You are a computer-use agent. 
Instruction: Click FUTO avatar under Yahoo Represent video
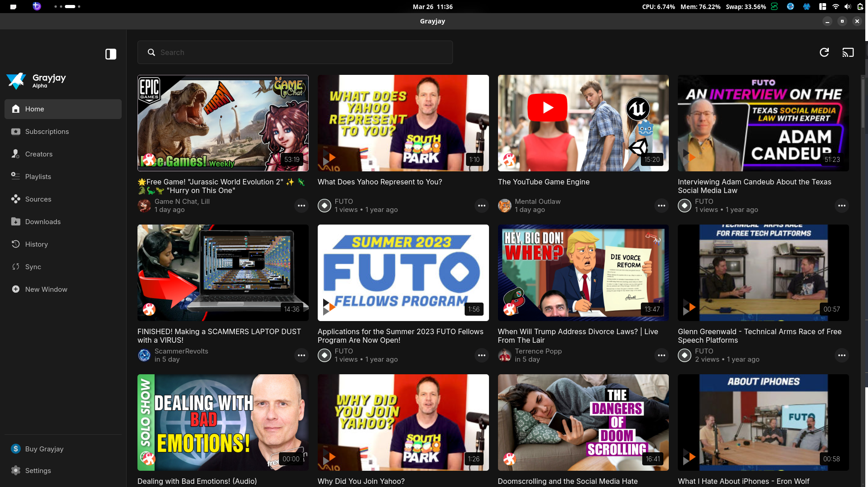(324, 206)
